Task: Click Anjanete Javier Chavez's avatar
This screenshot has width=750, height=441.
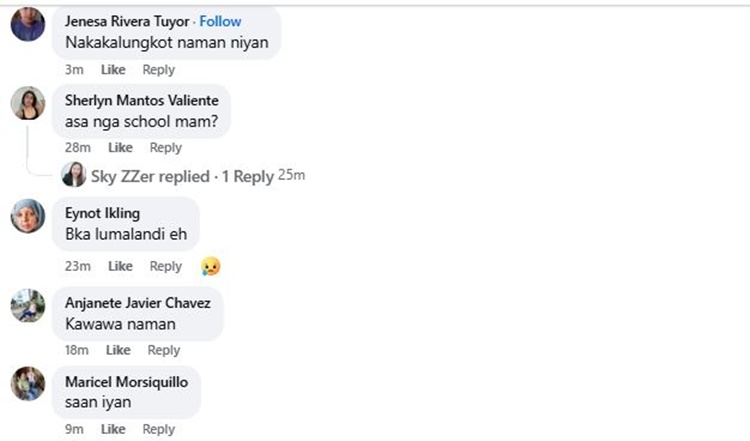Action: [27, 304]
